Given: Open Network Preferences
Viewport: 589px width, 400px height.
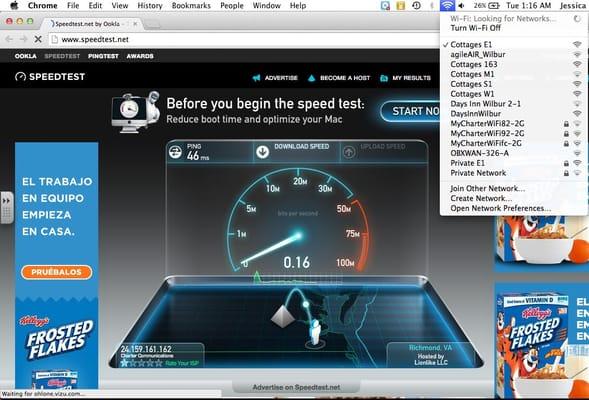Looking at the screenshot, I should [514, 208].
